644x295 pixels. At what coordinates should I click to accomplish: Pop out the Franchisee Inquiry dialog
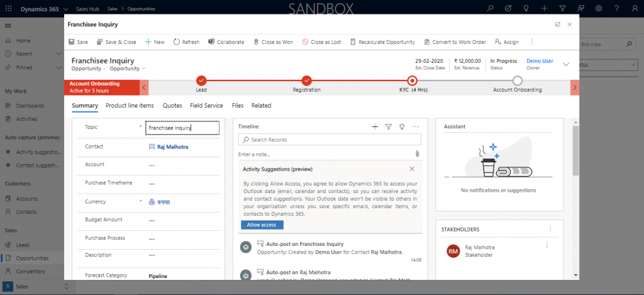tap(558, 25)
